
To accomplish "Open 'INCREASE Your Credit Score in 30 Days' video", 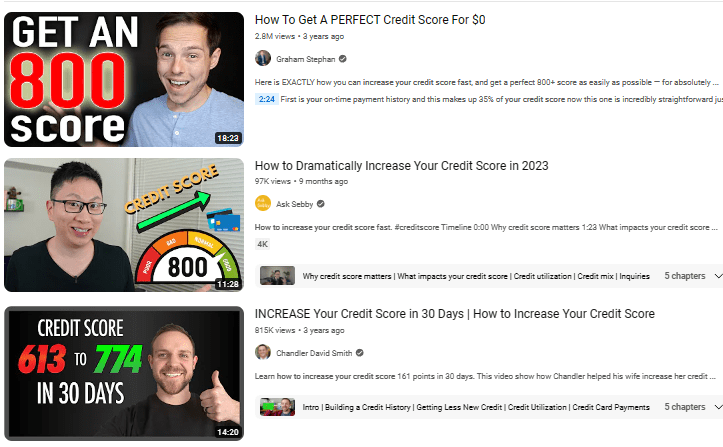I will coord(455,314).
